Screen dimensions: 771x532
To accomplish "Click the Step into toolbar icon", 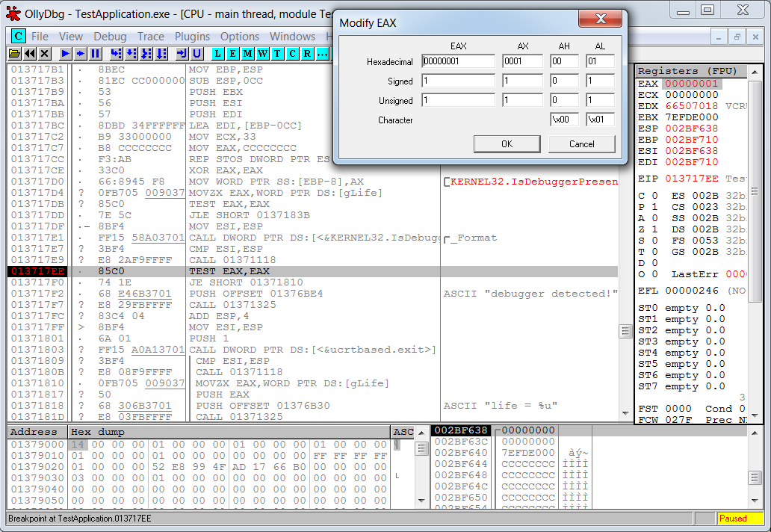I will [116, 54].
